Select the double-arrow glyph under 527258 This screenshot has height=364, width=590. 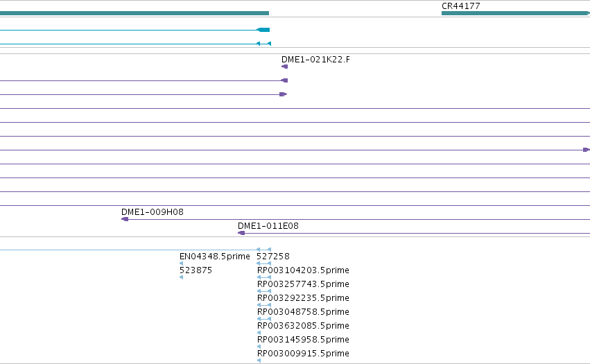pos(263,263)
